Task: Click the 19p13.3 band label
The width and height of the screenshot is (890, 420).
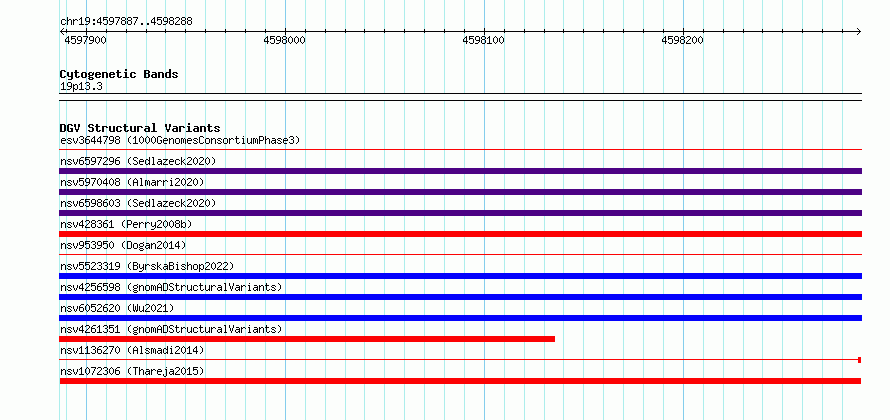Action: pyautogui.click(x=81, y=87)
